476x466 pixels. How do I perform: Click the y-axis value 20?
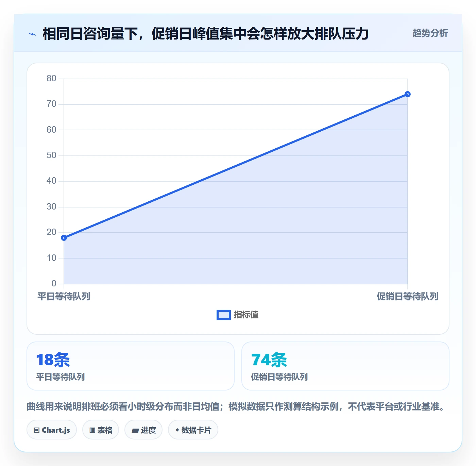point(51,232)
